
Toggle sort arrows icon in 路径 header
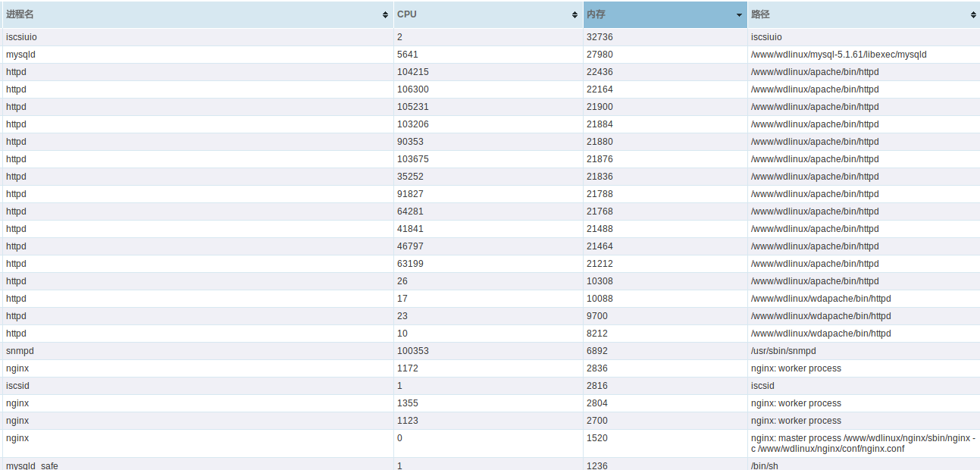[x=973, y=15]
